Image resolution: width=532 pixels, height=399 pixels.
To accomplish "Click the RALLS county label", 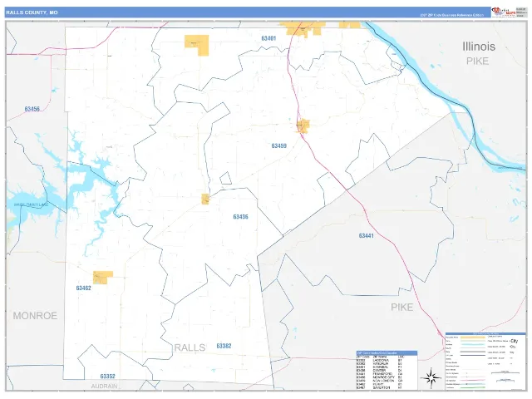I will tap(190, 347).
